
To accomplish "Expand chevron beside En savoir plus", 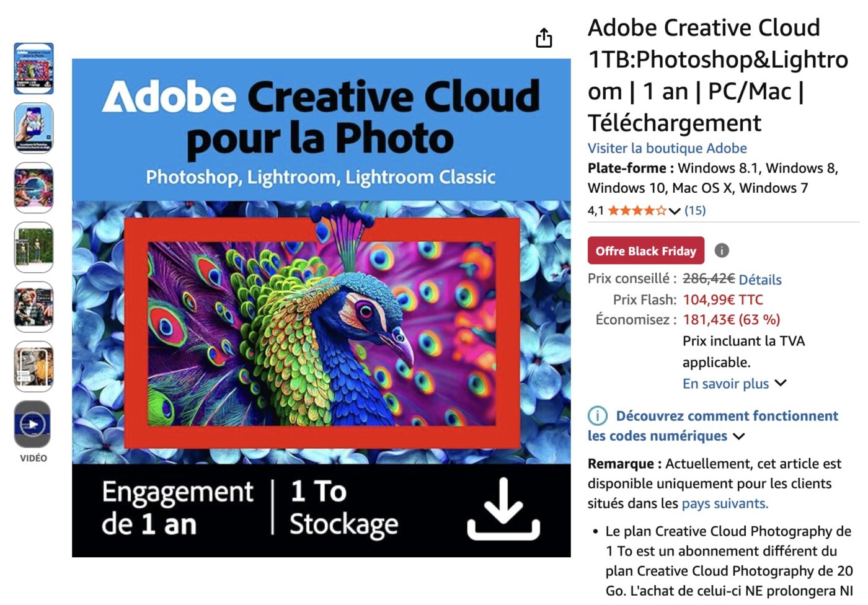I will tap(781, 383).
